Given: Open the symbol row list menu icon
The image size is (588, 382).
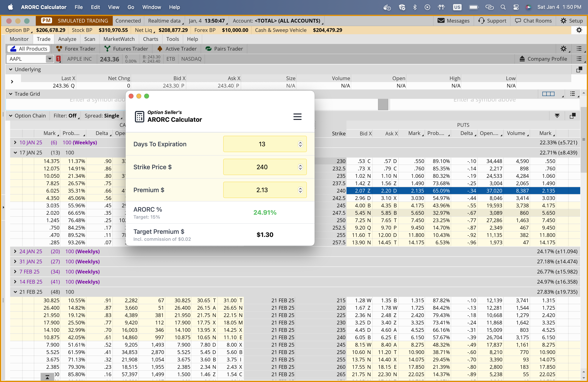Looking at the screenshot, I should pyautogui.click(x=579, y=59).
